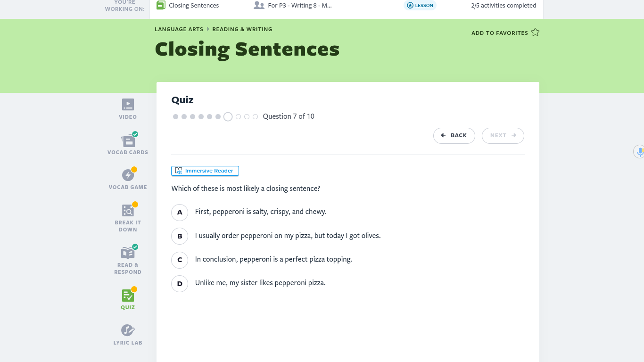This screenshot has height=362, width=644.
Task: Click the Back button
Action: (454, 136)
